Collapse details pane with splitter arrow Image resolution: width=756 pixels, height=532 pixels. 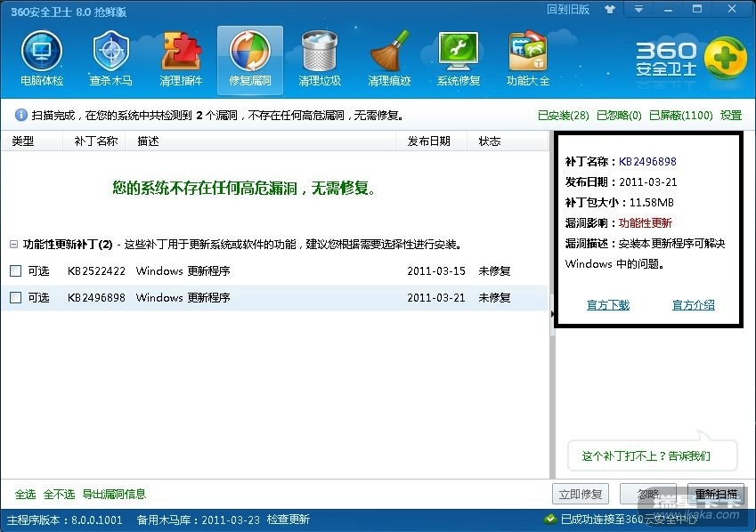[552, 314]
